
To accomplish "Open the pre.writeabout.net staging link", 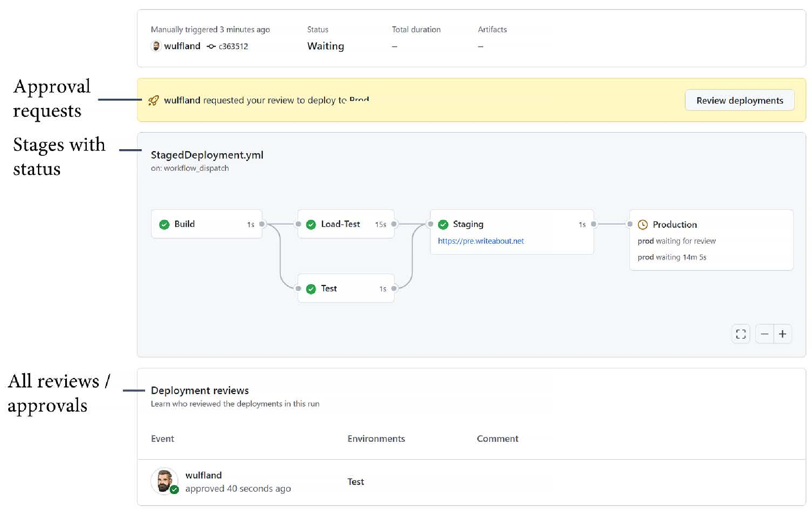I will tap(480, 241).
